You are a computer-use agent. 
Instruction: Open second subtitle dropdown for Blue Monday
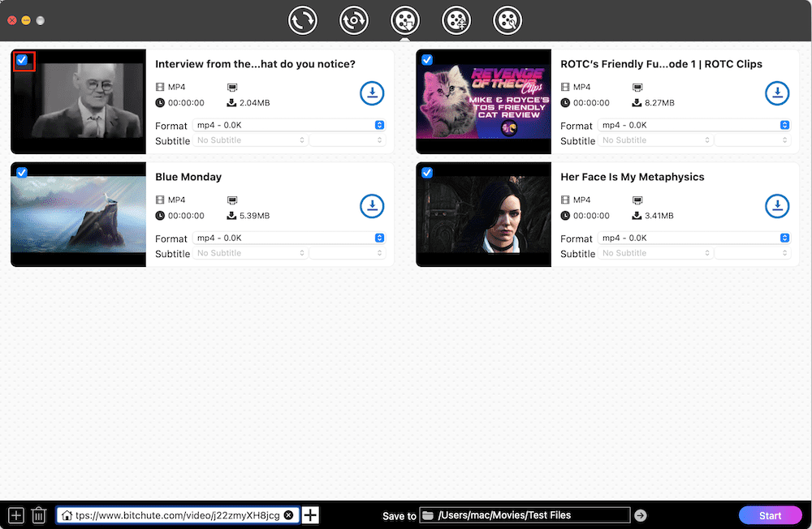348,253
